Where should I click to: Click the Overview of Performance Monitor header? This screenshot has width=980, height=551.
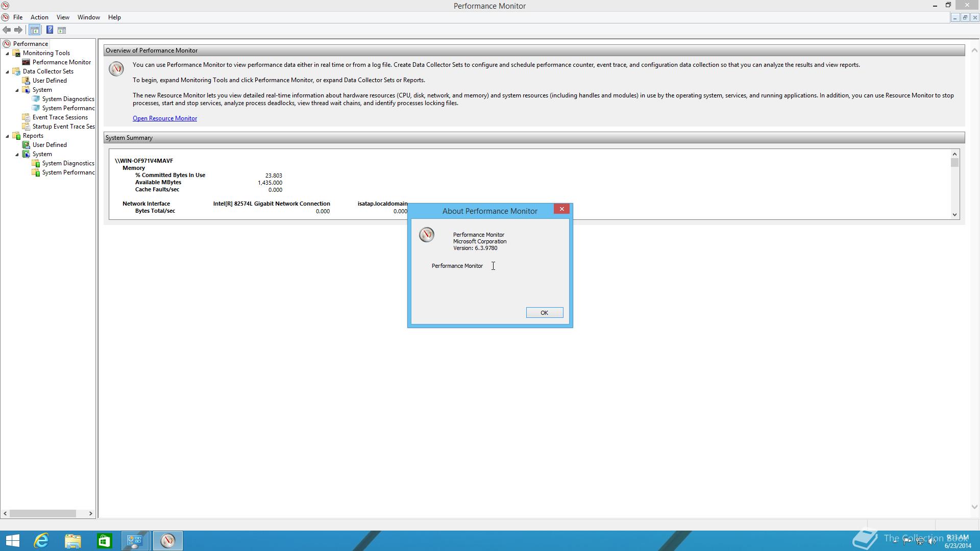click(534, 51)
